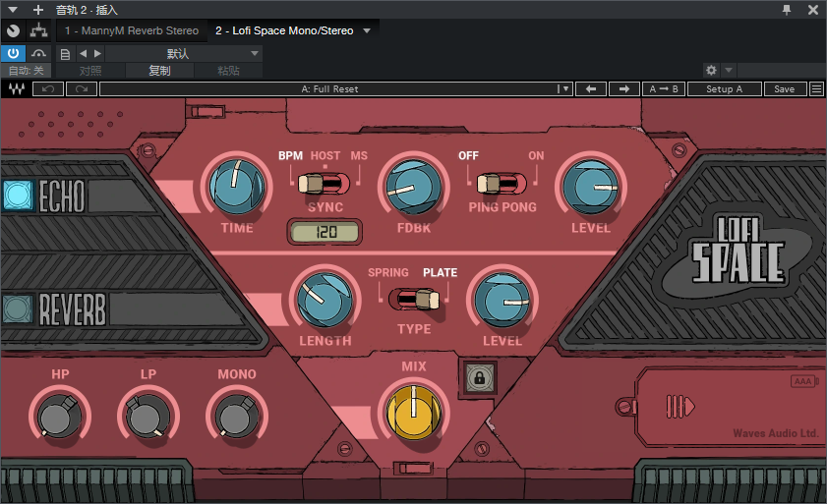Set ping pong to OFF label
This screenshot has width=827, height=504.
click(468, 155)
